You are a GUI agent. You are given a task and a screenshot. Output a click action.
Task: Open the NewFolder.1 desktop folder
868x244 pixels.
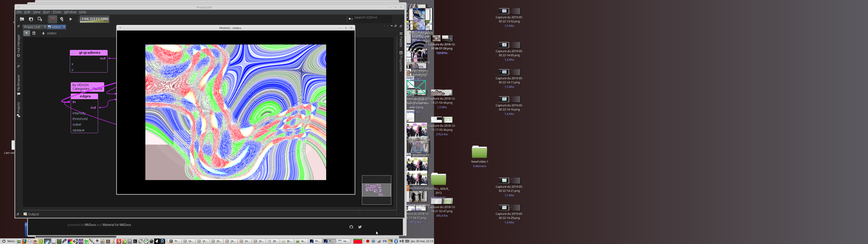tap(479, 152)
